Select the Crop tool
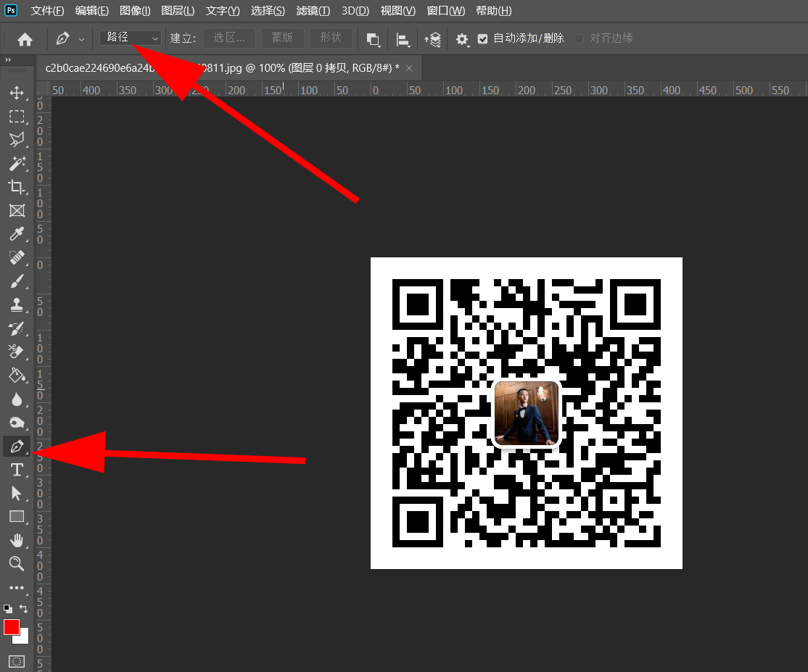 pyautogui.click(x=16, y=187)
